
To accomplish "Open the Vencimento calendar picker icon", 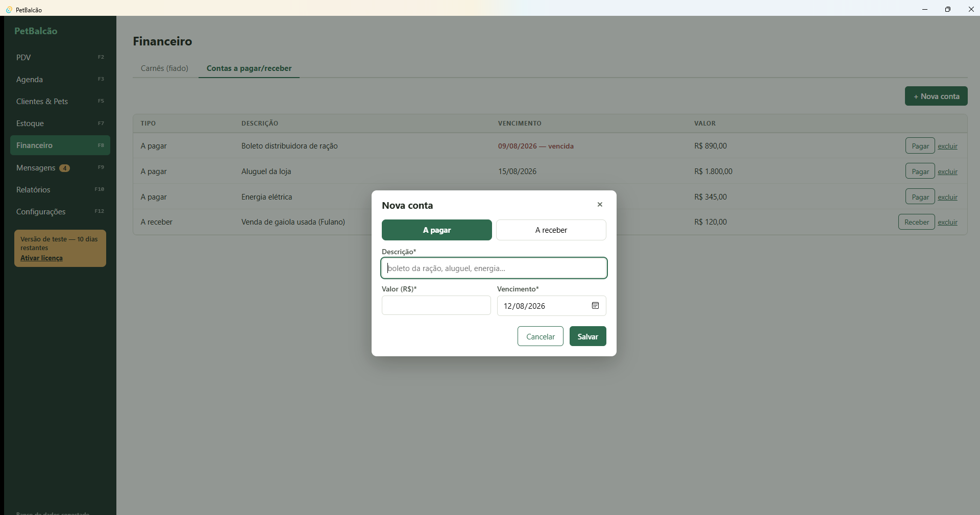I will 595,306.
